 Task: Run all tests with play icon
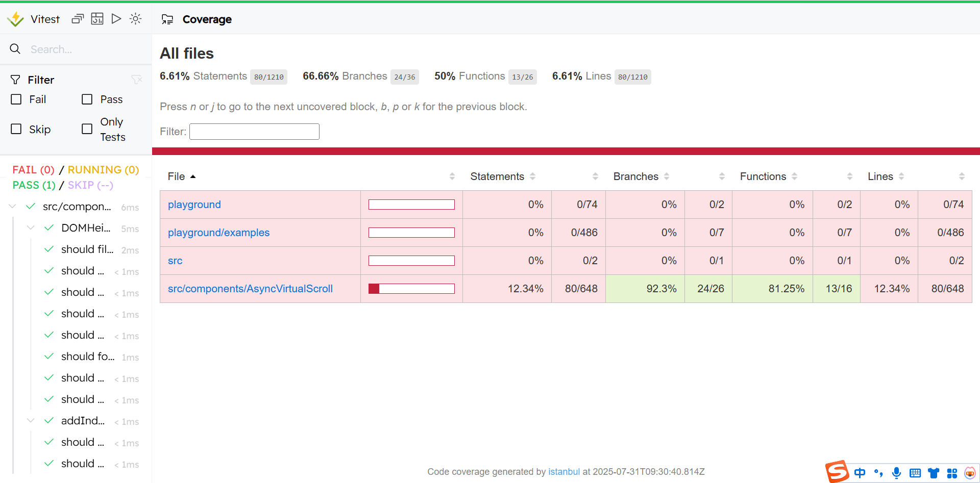click(x=116, y=19)
